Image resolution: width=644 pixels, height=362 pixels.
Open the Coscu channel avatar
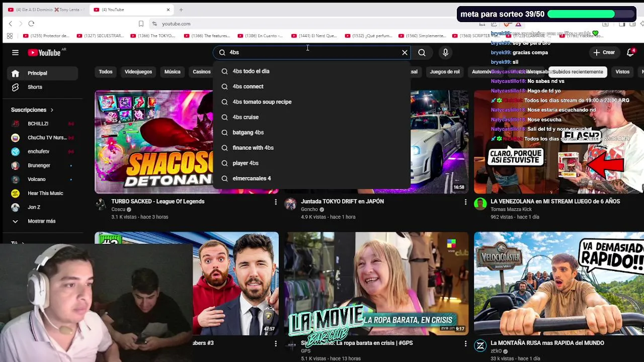[101, 204]
